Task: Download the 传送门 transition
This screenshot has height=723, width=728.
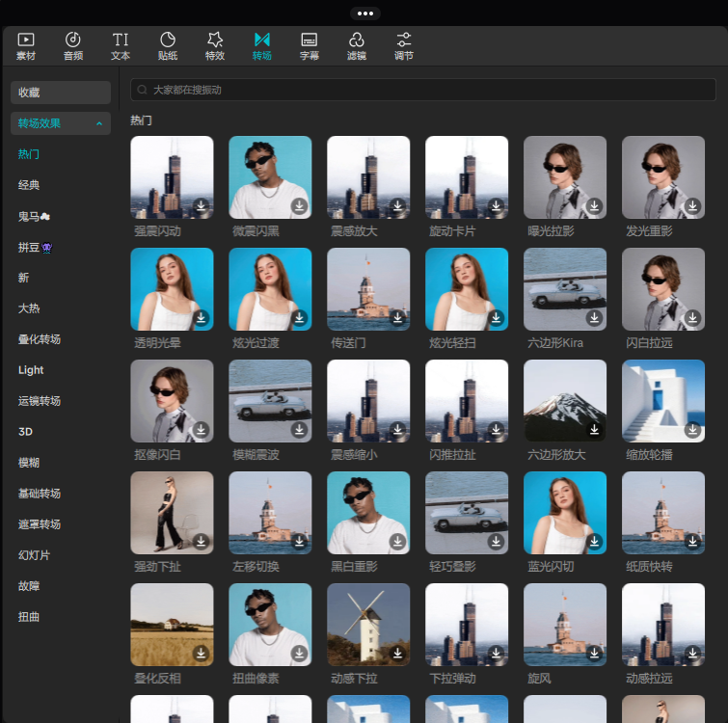Action: (x=398, y=317)
